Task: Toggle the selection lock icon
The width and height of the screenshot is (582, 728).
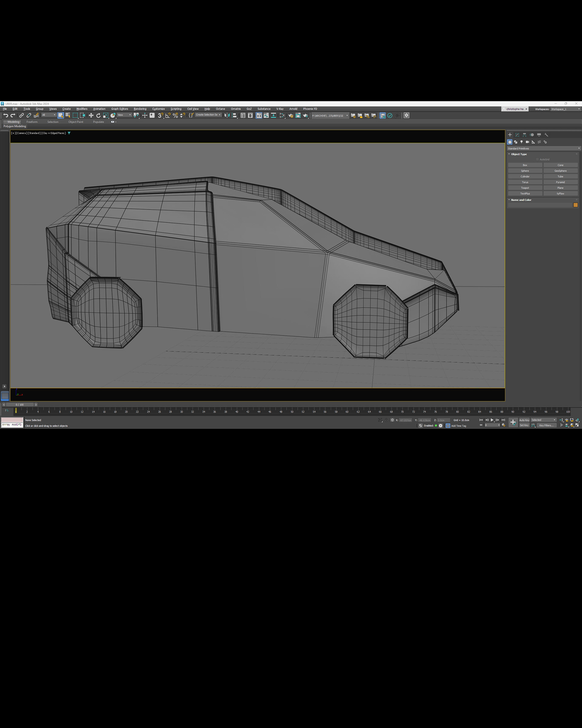Action: click(386, 420)
